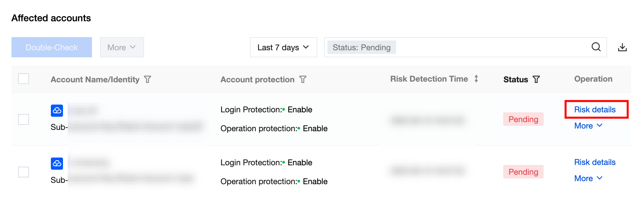Click the Status: Pending filter tag

(361, 48)
